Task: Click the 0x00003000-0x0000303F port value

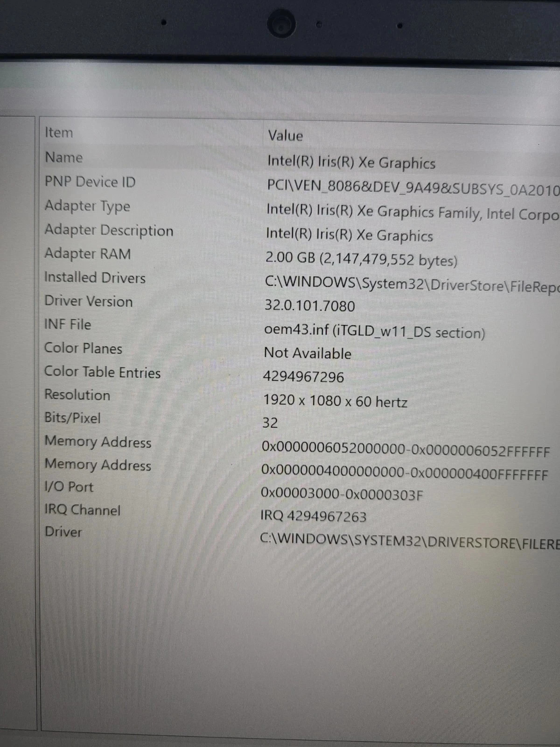Action: click(x=342, y=494)
